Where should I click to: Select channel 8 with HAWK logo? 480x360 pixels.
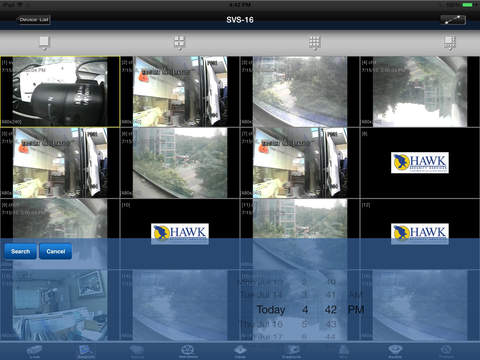420,163
